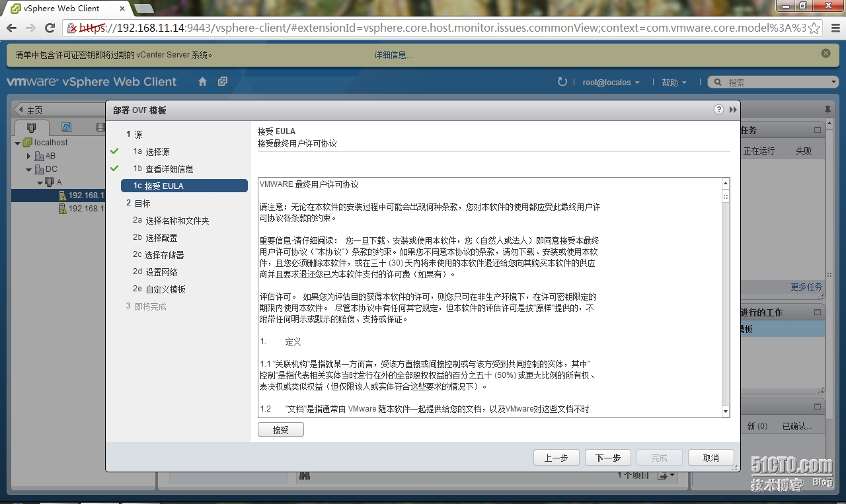Click the Accept (接受) button
This screenshot has height=504, width=846.
click(x=281, y=430)
